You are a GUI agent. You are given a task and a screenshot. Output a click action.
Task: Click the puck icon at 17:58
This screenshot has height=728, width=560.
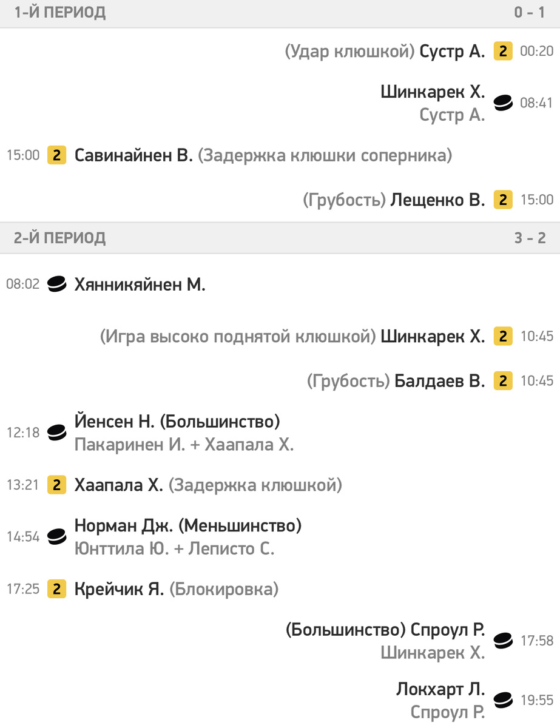[503, 641]
